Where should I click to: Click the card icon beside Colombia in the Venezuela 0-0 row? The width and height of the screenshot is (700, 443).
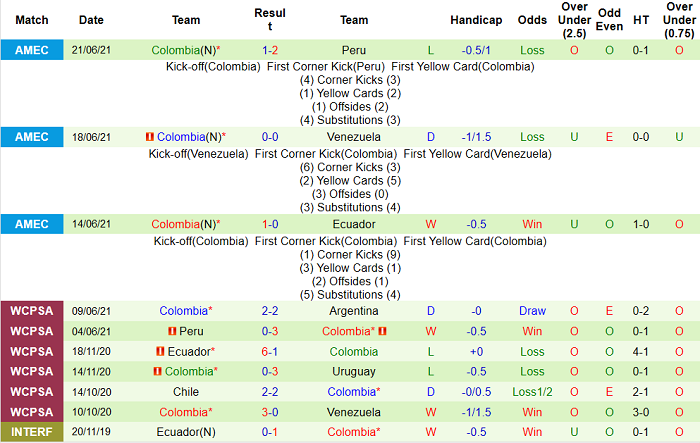click(149, 137)
